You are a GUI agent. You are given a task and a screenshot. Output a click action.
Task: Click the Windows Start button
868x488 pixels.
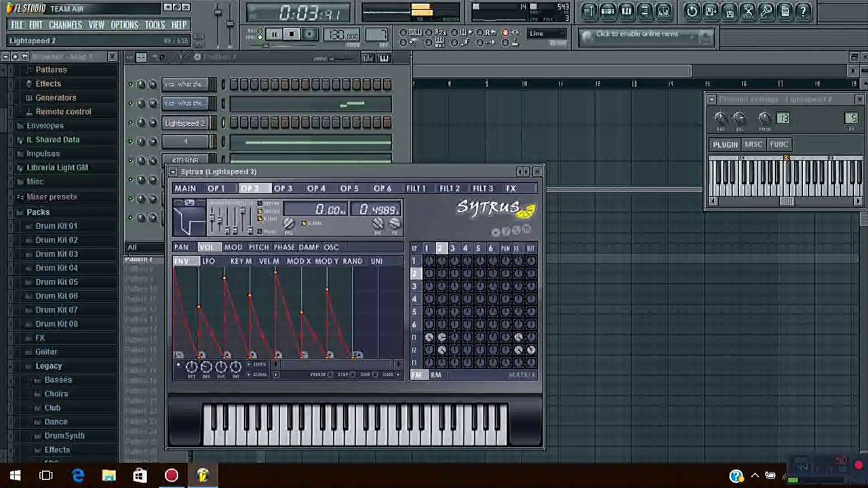15,476
